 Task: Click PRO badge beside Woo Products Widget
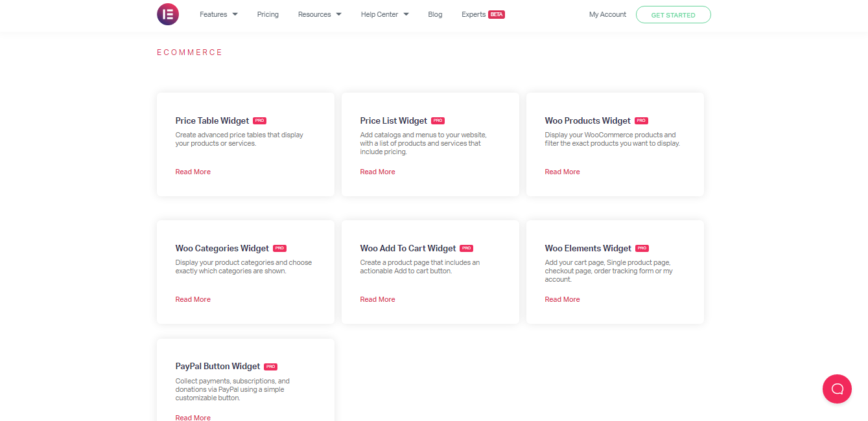tap(641, 120)
